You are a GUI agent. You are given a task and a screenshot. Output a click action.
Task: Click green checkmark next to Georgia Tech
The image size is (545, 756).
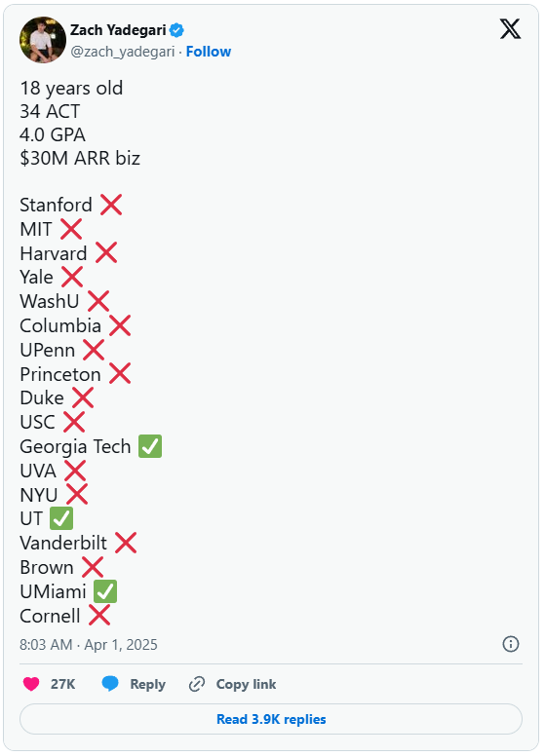(x=150, y=446)
